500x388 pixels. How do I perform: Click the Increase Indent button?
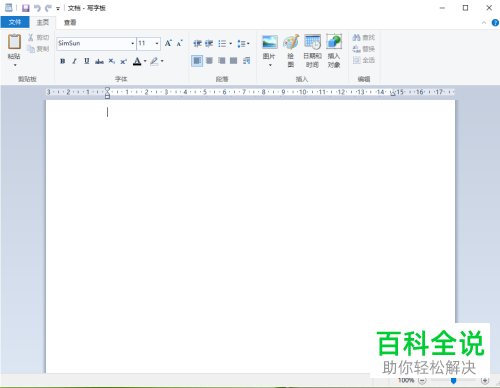(209, 43)
